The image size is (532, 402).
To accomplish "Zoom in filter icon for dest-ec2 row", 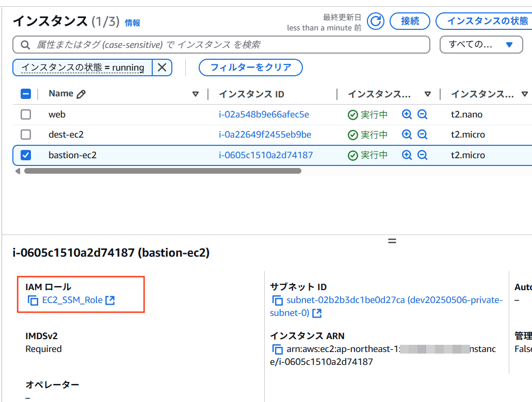I will pyautogui.click(x=407, y=135).
